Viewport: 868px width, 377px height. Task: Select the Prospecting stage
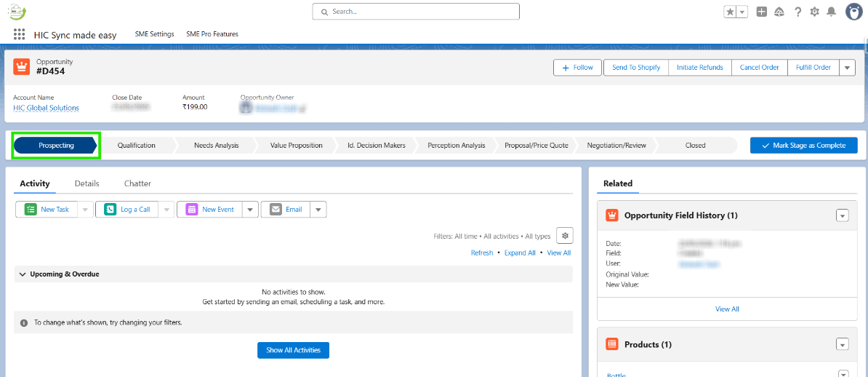pos(56,146)
